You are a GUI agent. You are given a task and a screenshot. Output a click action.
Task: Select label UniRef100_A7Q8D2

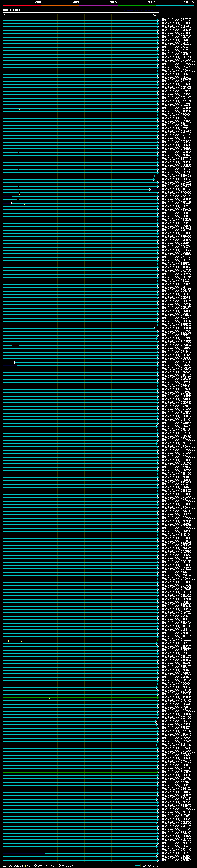177,193
